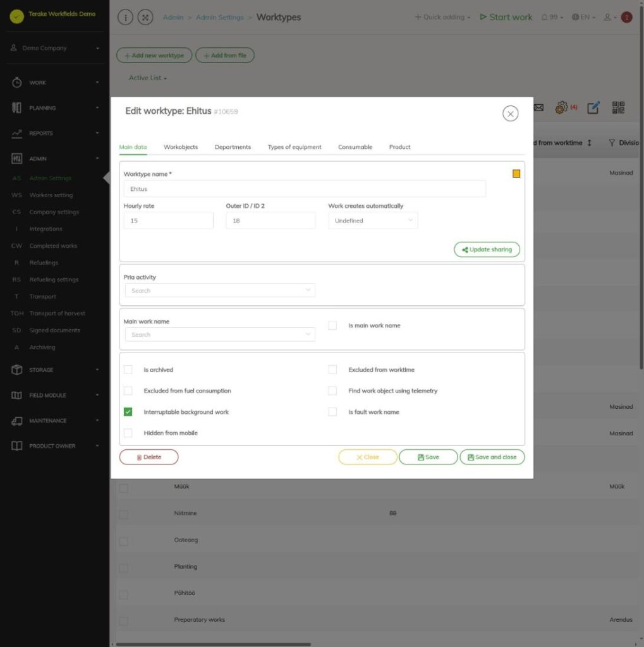Uncheck Interruptable background work checkbox

point(128,412)
